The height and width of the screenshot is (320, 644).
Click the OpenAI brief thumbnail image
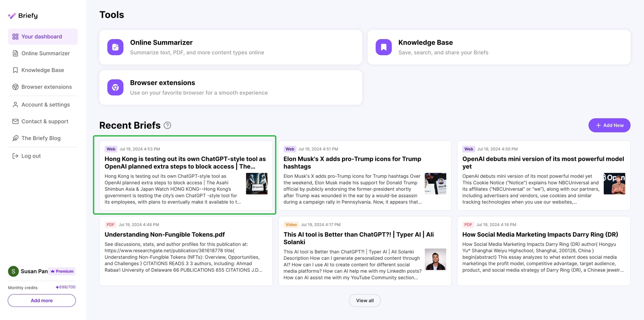tap(614, 184)
